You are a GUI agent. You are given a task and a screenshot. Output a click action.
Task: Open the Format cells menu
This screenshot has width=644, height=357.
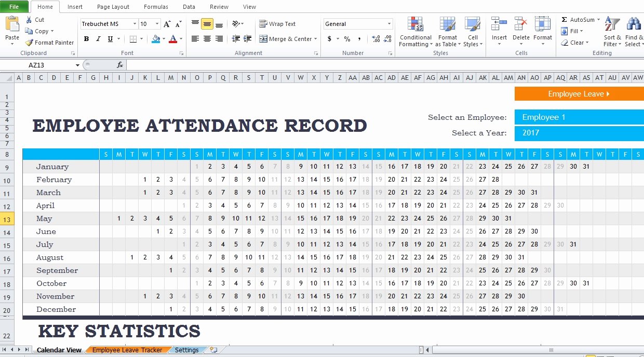543,32
